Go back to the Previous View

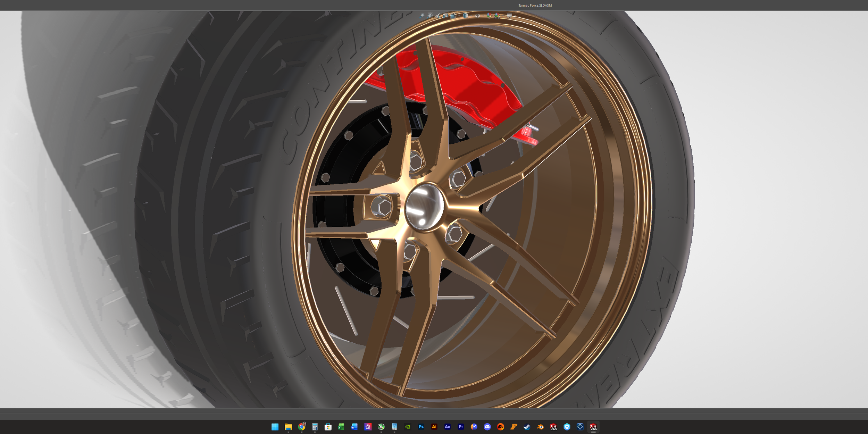pos(438,16)
